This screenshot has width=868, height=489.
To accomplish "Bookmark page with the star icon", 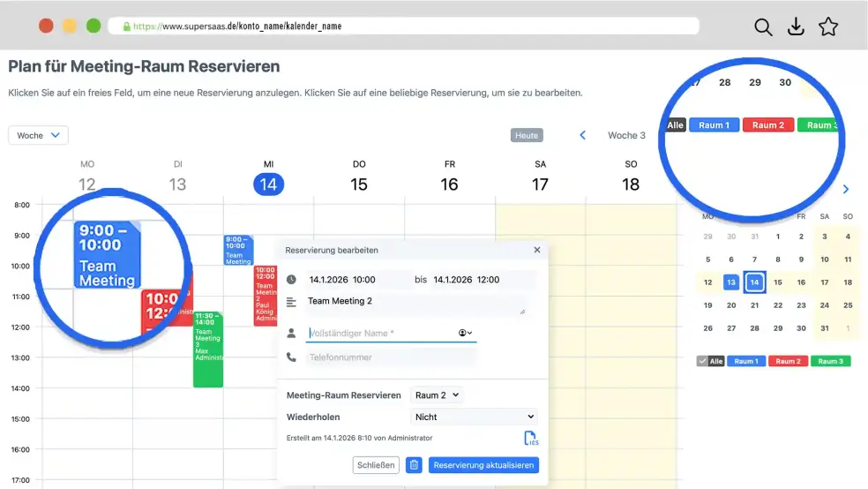I will pos(828,26).
